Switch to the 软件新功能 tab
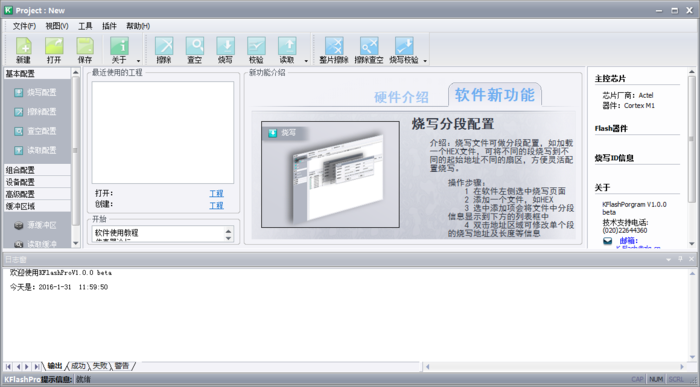700x387 pixels. coord(495,95)
